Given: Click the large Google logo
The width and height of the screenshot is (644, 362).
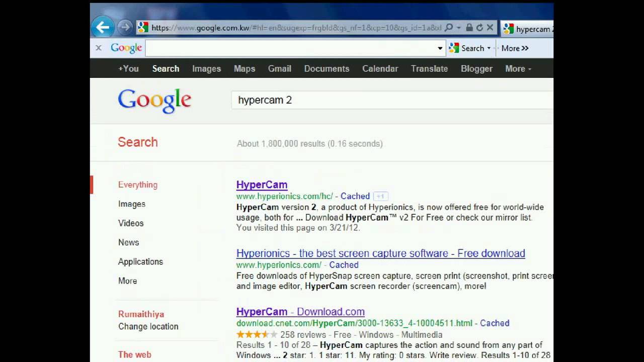Looking at the screenshot, I should [154, 101].
